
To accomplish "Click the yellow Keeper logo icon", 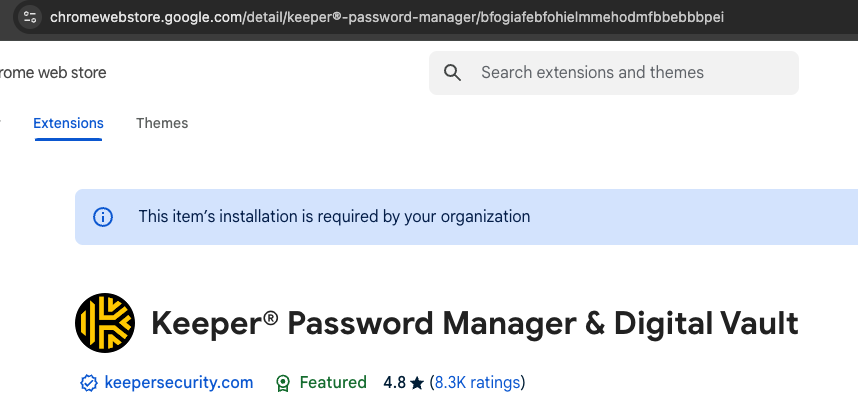I will pos(105,323).
